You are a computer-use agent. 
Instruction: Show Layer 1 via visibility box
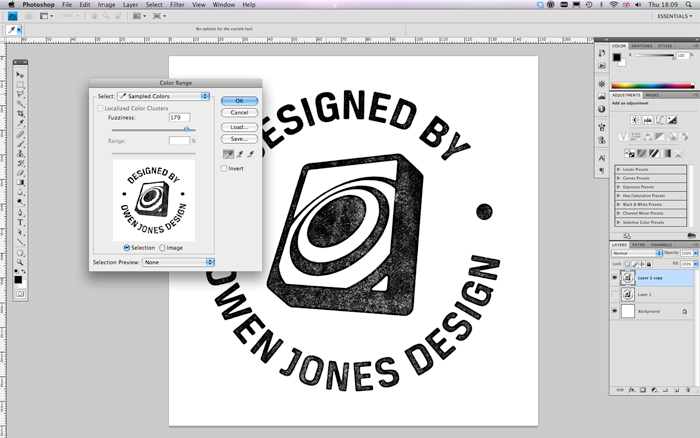click(614, 295)
